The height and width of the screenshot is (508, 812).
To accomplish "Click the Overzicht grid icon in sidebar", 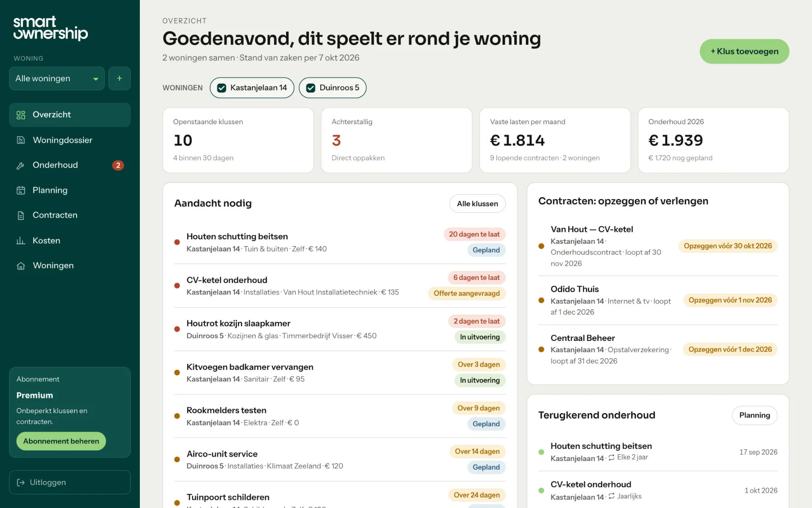I will click(x=21, y=115).
